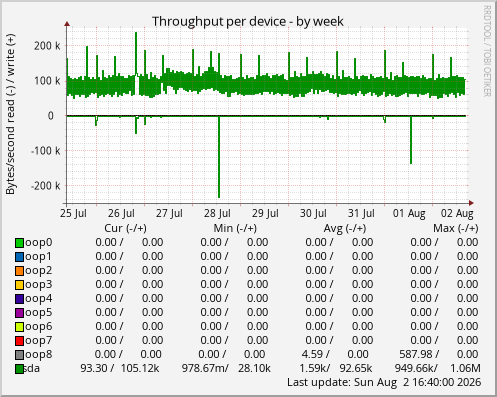Click the '0' y-axis label
Image resolution: width=497 pixels, height=397 pixels.
[51, 116]
